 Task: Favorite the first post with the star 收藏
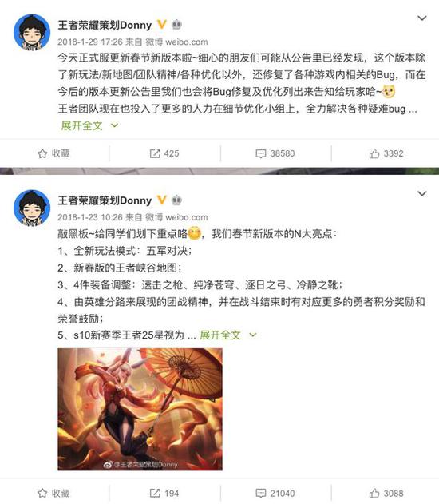[53, 153]
